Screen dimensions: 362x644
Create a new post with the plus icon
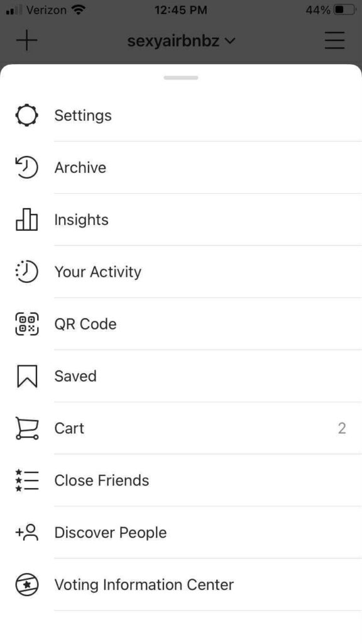tap(26, 40)
